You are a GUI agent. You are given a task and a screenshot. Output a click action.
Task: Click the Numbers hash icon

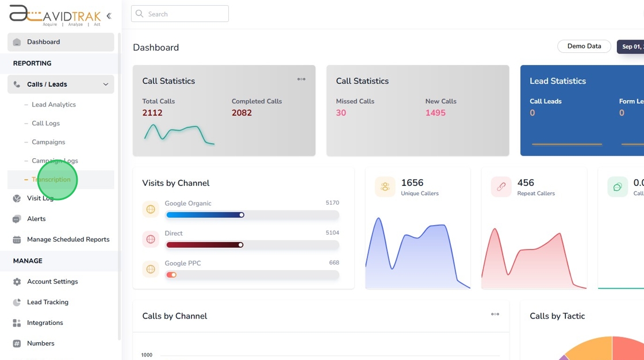tap(17, 344)
